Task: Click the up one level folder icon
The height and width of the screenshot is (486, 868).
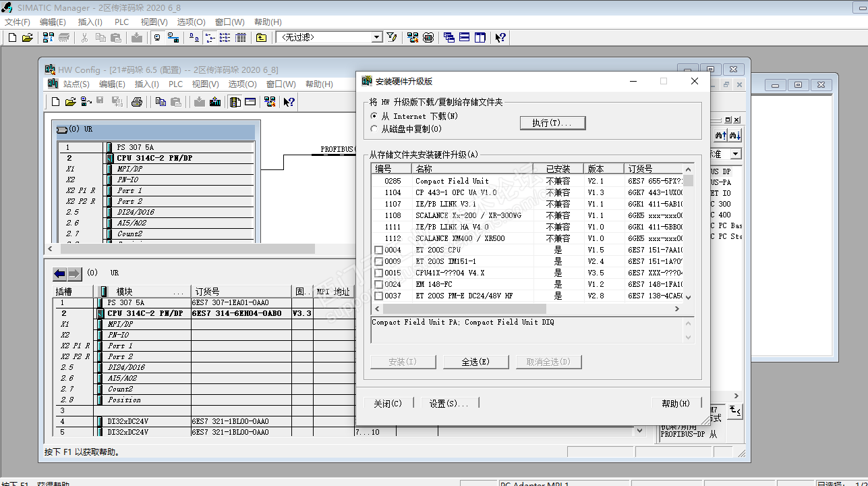Action: click(x=261, y=38)
